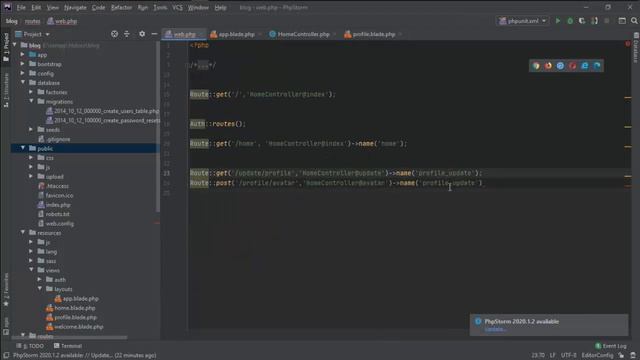Close the app.blade.php editor tab

point(260,34)
